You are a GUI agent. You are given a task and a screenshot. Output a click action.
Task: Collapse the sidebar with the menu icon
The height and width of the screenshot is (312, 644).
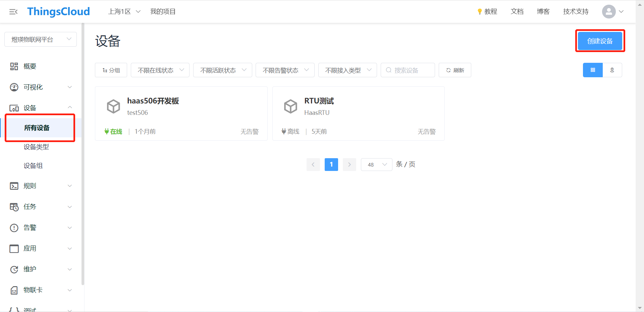[x=13, y=12]
